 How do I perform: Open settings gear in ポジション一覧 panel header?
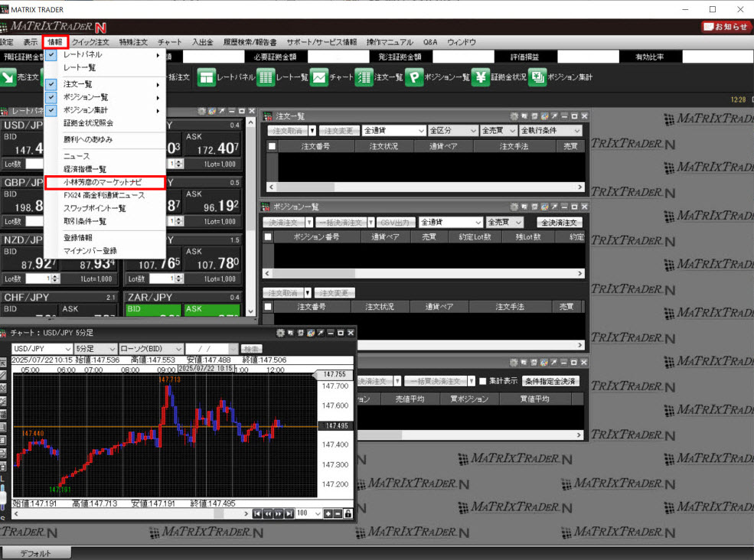point(514,207)
